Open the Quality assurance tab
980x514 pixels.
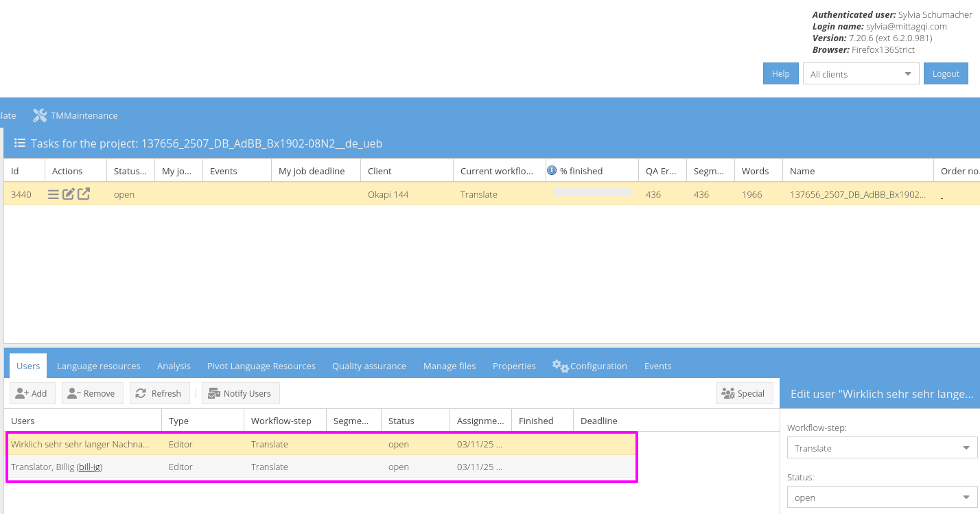[x=369, y=366]
